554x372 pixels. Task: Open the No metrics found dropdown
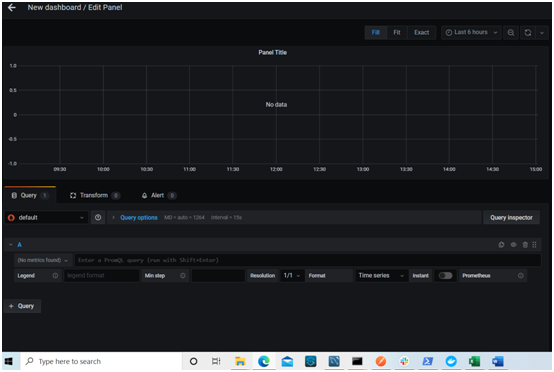pos(43,260)
